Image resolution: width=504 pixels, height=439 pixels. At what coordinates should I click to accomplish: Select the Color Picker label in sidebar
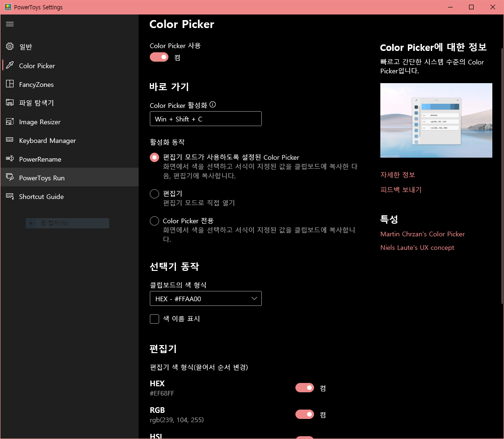pos(37,66)
